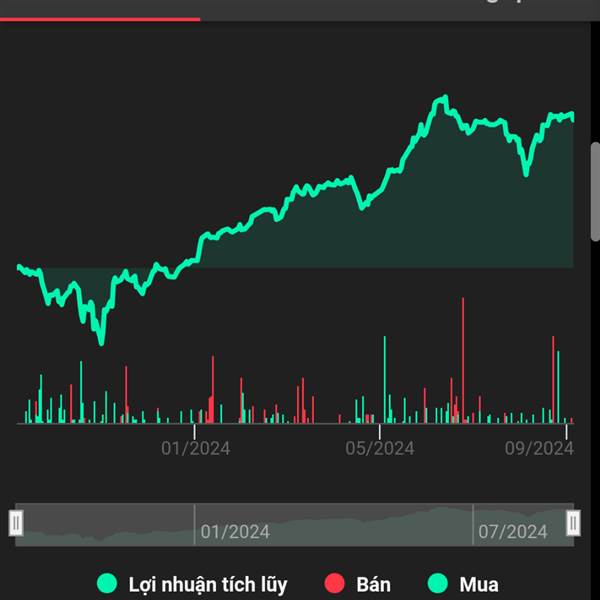This screenshot has width=600, height=600.
Task: Click the tallest green buy bar near 05/2024
Action: tap(385, 380)
